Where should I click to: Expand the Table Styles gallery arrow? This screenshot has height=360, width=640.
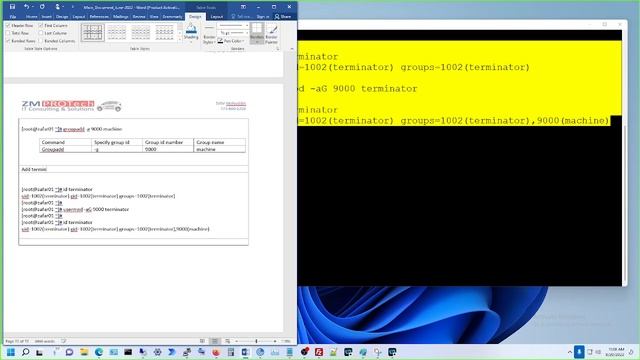(x=180, y=40)
